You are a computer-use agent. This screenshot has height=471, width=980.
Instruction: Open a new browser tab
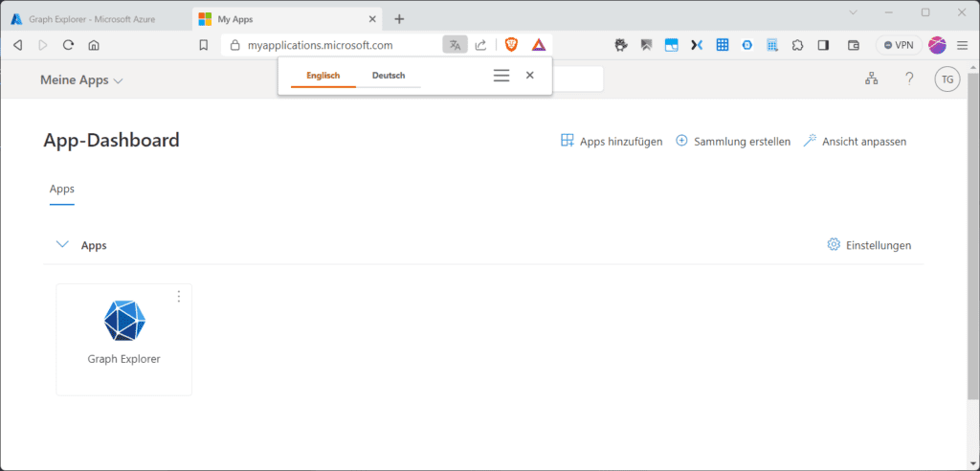pyautogui.click(x=399, y=19)
